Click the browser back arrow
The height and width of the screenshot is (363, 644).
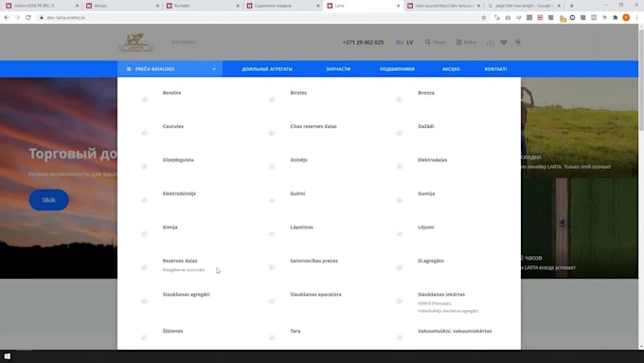pos(7,18)
